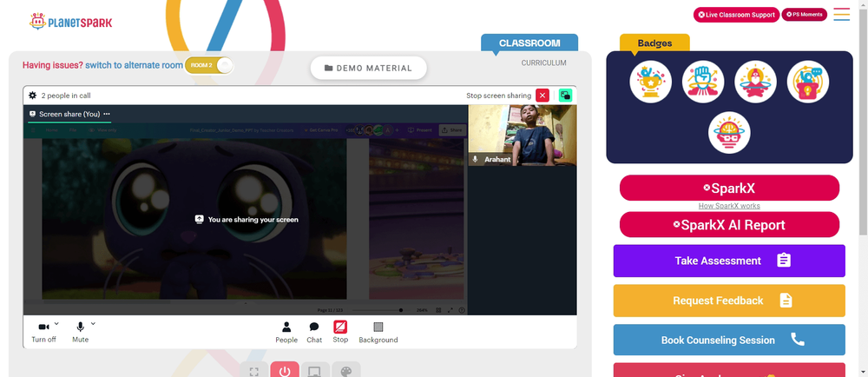
Task: Open the color palette theme icon
Action: point(346,371)
